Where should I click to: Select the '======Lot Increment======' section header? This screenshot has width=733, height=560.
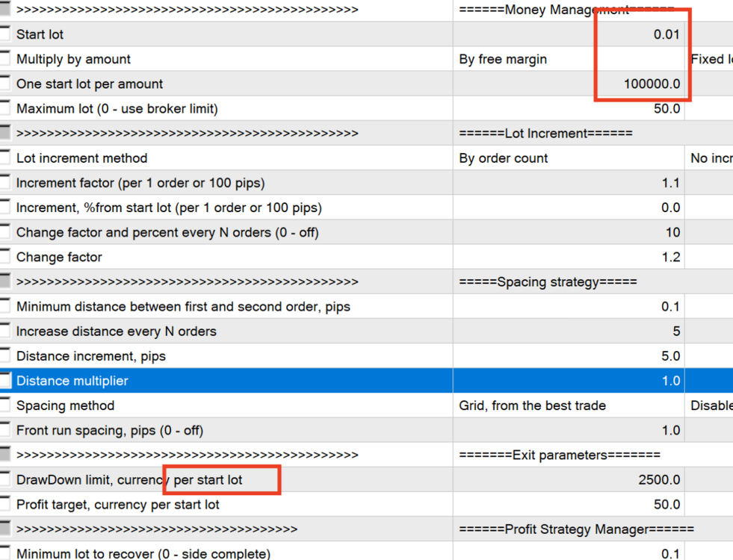click(x=545, y=133)
